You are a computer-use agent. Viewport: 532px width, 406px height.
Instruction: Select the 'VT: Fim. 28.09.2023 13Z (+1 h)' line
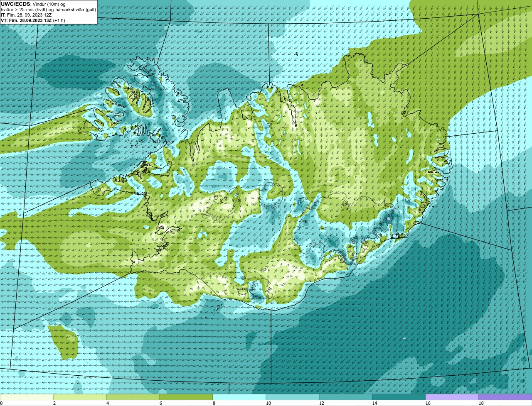pyautogui.click(x=33, y=20)
